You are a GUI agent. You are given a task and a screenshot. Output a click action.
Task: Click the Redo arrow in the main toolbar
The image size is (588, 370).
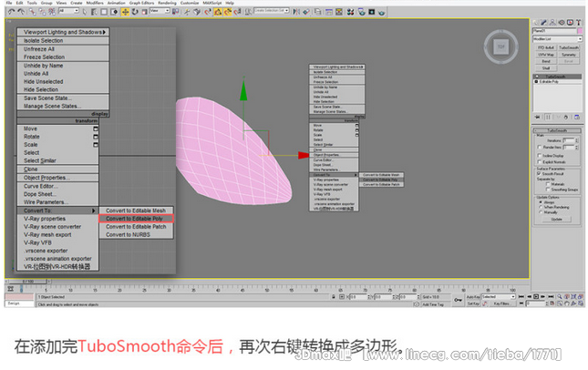tap(22, 12)
